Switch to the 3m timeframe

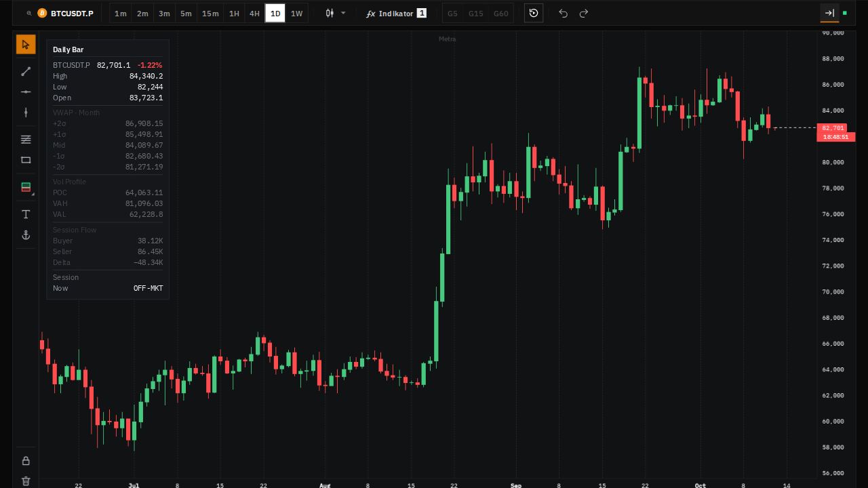pos(164,14)
